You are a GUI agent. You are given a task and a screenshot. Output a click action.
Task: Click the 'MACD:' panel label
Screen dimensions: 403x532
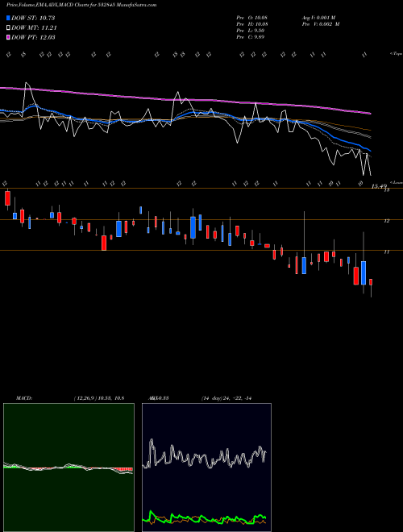[24, 398]
